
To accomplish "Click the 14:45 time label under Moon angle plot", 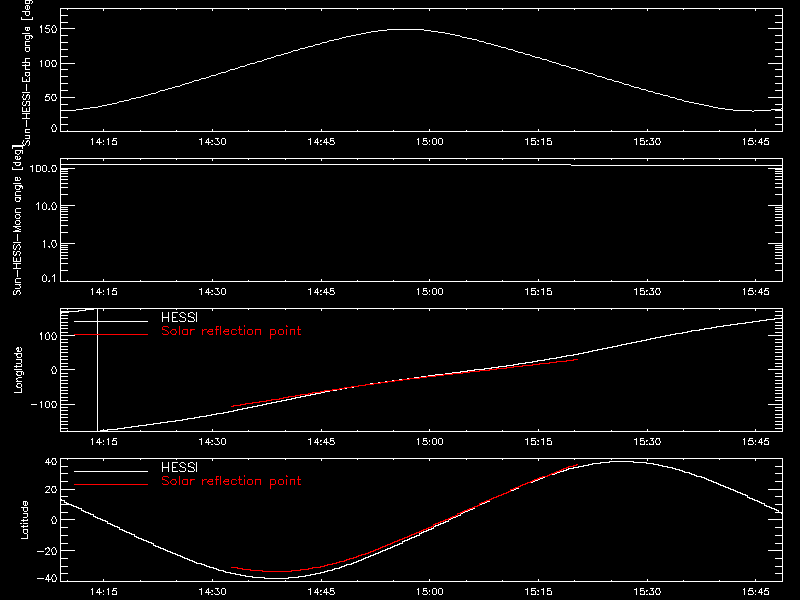I will point(321,292).
